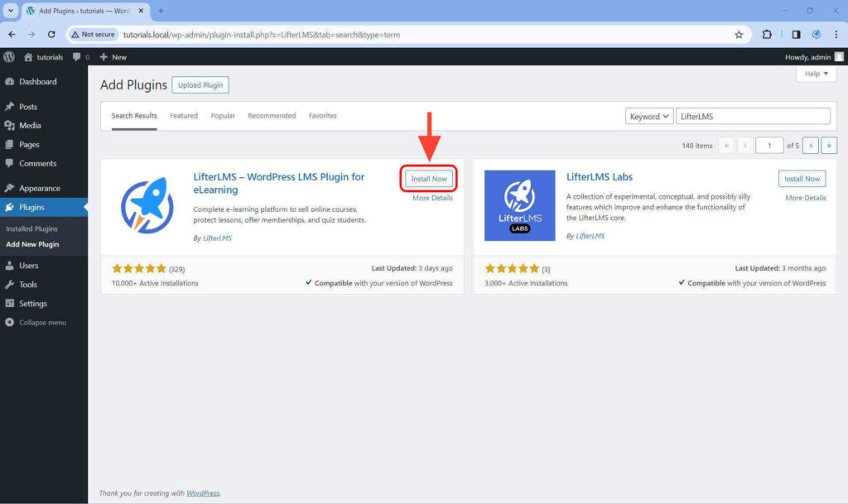This screenshot has height=504, width=848.
Task: Click the WordPress logo in the admin bar
Action: (x=8, y=56)
